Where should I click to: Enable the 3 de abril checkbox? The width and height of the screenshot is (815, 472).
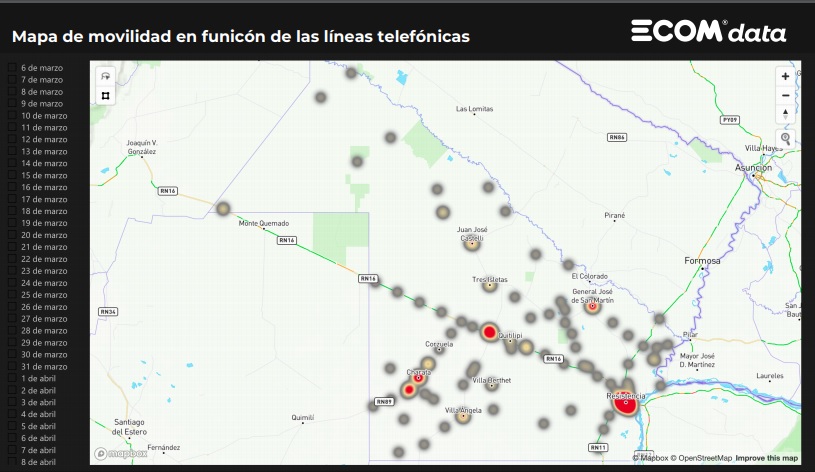(x=12, y=402)
